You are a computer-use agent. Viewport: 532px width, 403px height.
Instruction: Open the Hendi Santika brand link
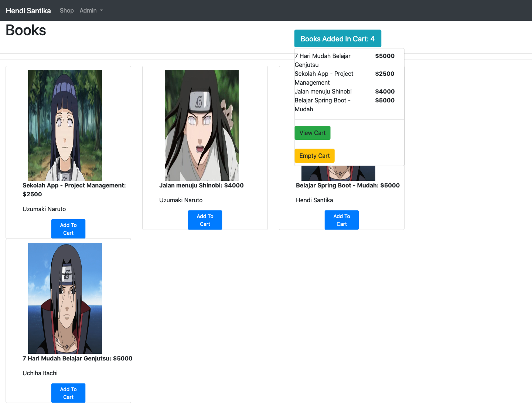pyautogui.click(x=28, y=10)
